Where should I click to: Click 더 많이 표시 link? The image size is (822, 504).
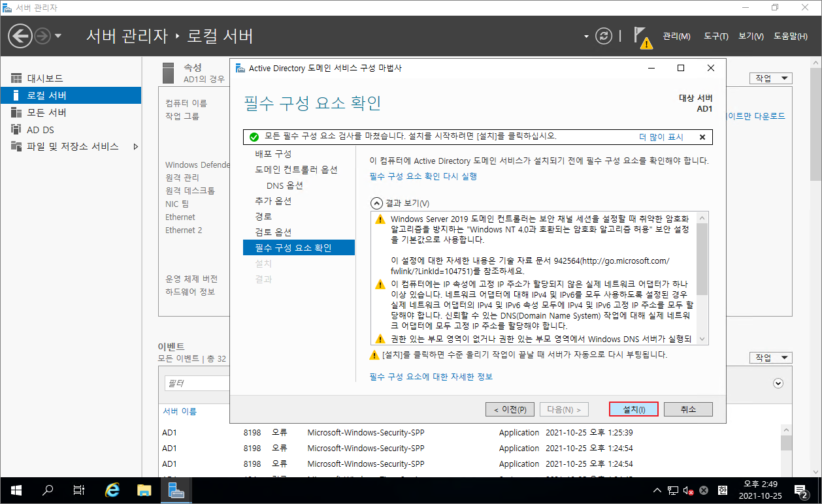click(x=661, y=137)
